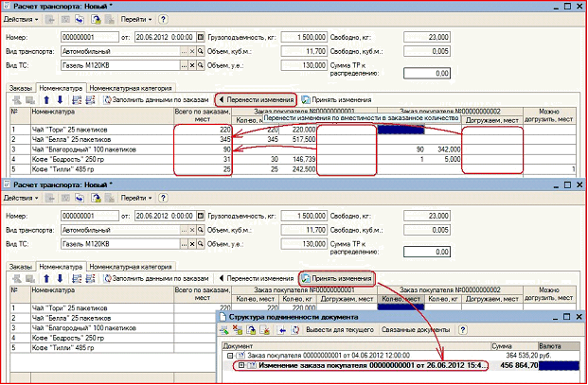This screenshot has height=385, width=588.
Task: Clear the Вид ТС field in upper window
Action: [x=192, y=65]
